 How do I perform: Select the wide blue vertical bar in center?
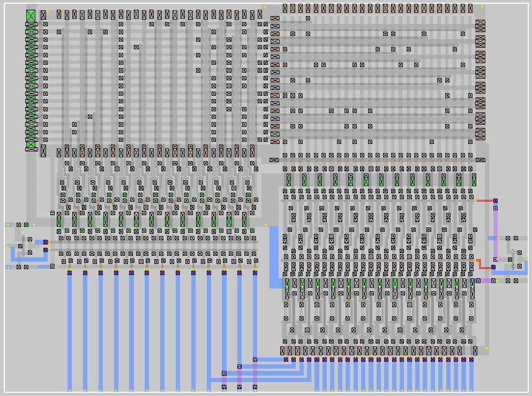tap(274, 257)
